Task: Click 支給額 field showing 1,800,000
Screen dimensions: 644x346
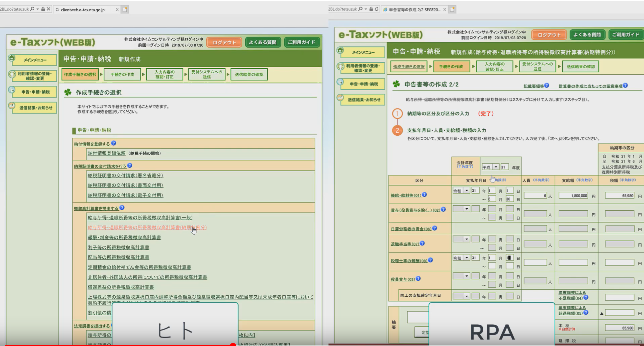Action: pyautogui.click(x=573, y=195)
